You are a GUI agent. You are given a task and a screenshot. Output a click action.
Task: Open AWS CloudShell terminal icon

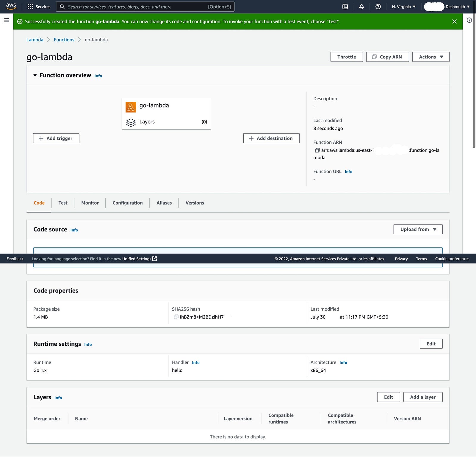pos(345,7)
